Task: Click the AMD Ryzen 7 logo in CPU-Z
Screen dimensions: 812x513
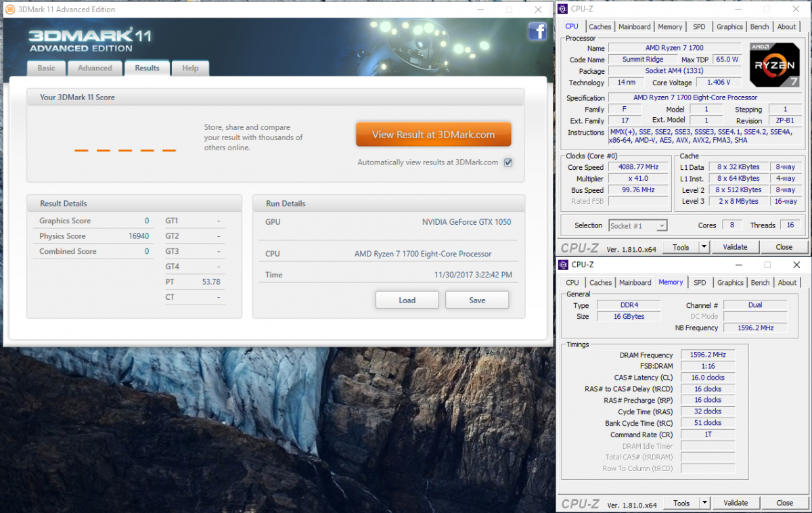Action: click(776, 65)
